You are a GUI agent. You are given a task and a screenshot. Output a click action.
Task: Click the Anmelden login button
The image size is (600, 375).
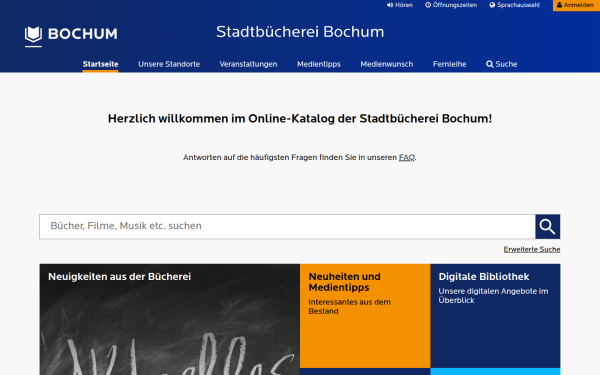click(x=576, y=5)
